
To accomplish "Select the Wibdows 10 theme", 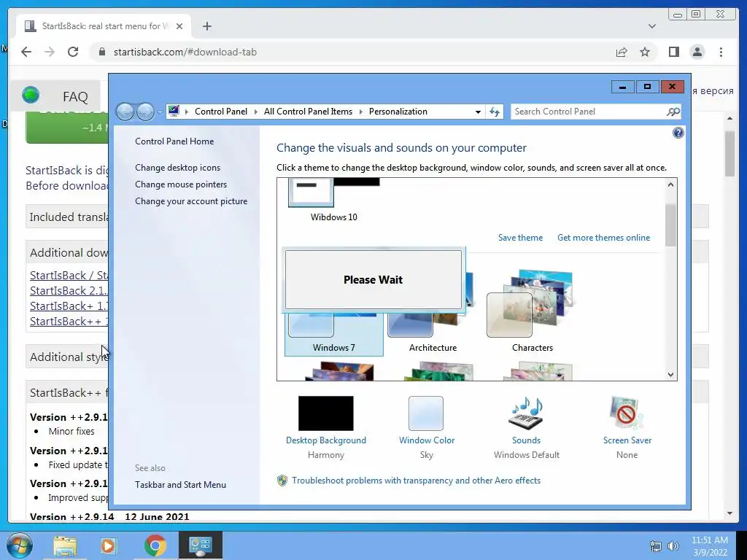I will click(x=333, y=201).
